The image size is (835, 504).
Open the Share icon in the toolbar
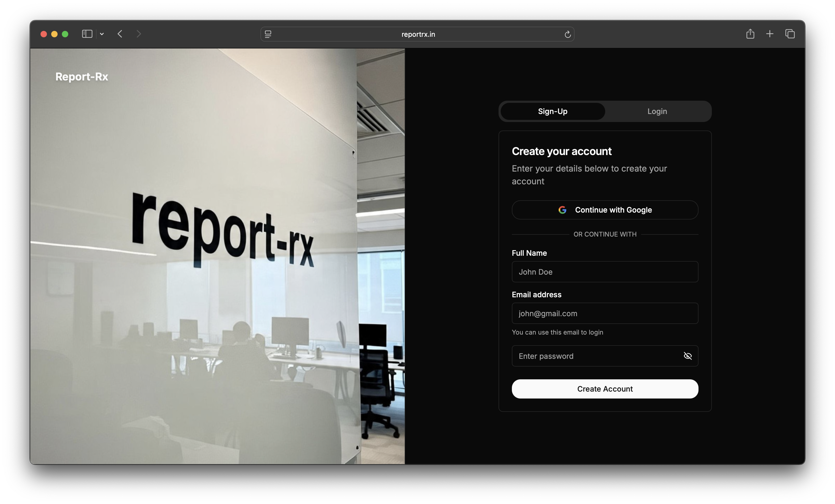(750, 34)
